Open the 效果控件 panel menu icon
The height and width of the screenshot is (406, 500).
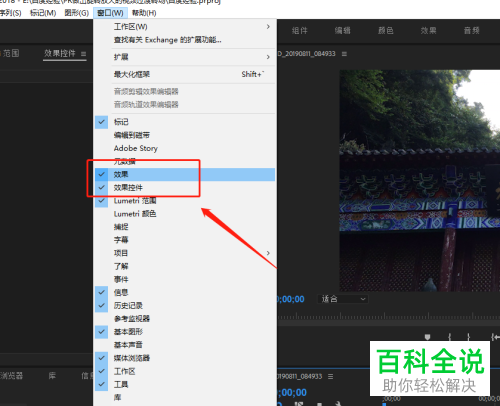pyautogui.click(x=83, y=54)
